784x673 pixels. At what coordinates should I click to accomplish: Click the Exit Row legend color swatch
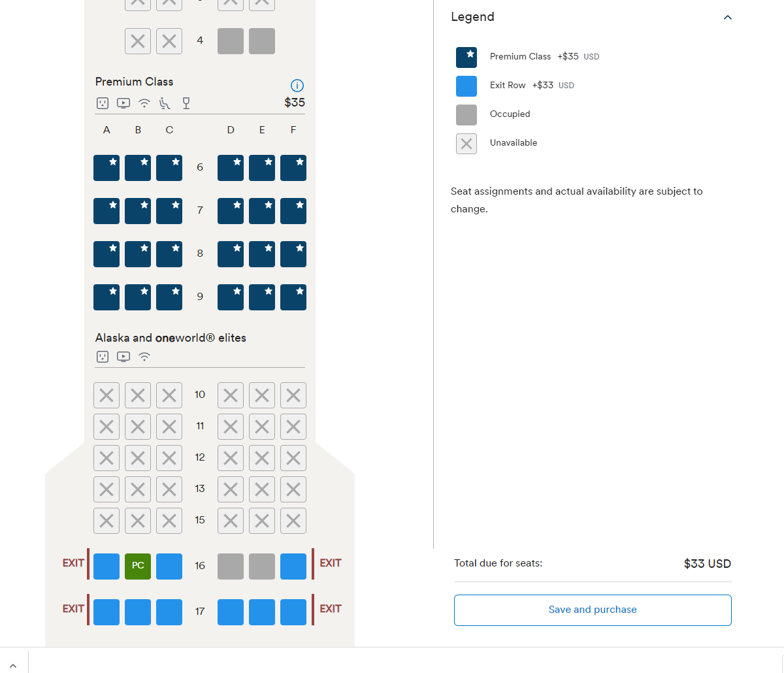466,86
